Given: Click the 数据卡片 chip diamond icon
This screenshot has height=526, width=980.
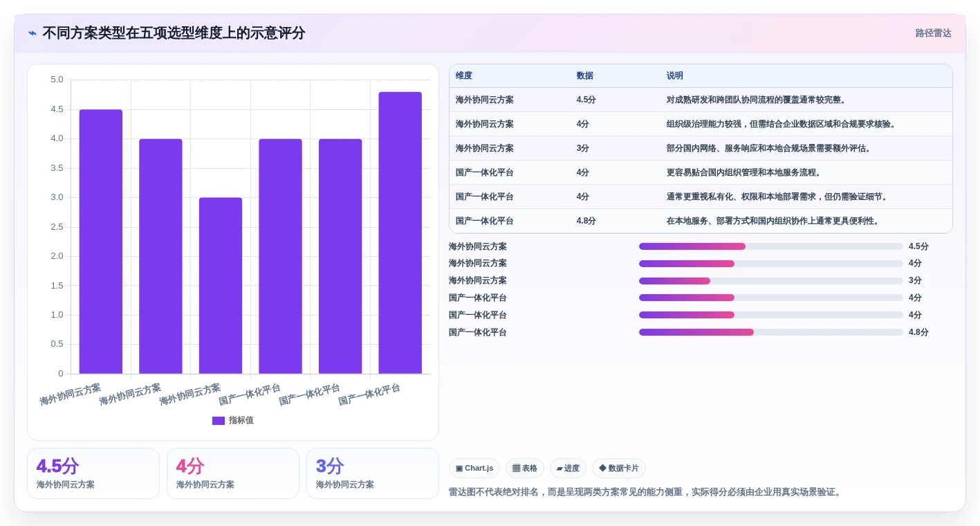Looking at the screenshot, I should click(602, 468).
